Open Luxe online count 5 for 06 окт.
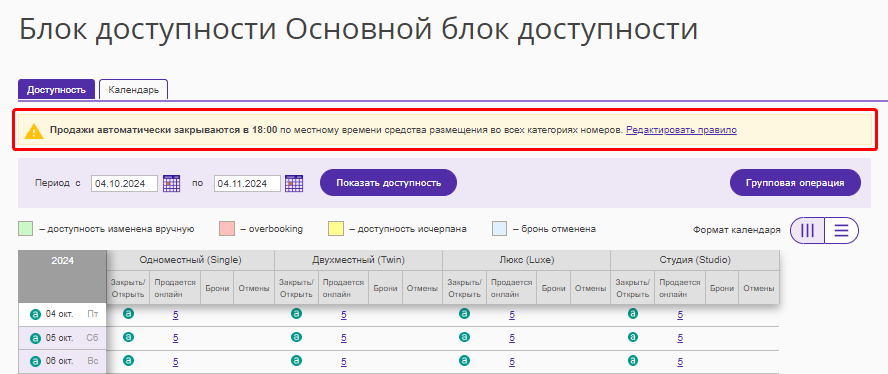The image size is (888, 374). tap(512, 362)
